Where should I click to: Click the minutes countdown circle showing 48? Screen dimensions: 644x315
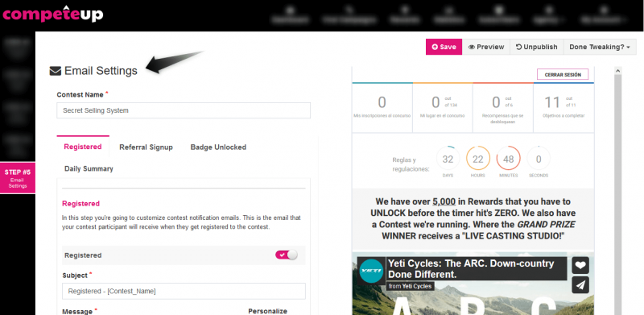[509, 159]
